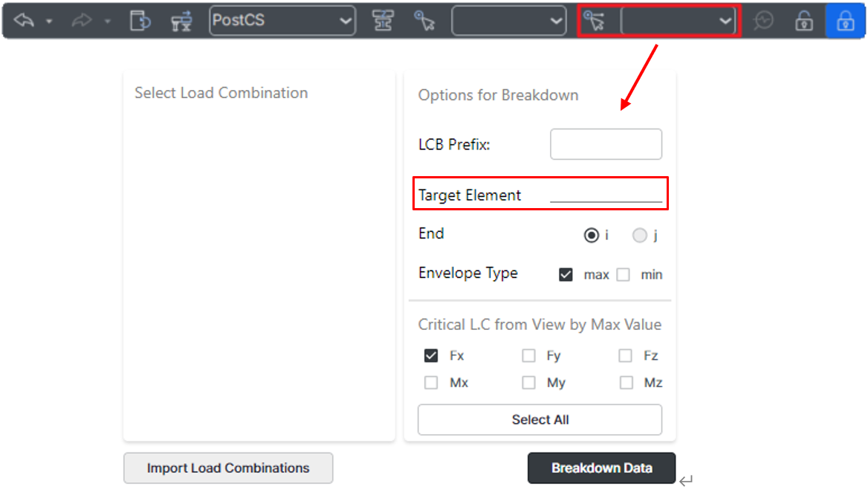Click the LCB Prefix input field

tap(606, 144)
